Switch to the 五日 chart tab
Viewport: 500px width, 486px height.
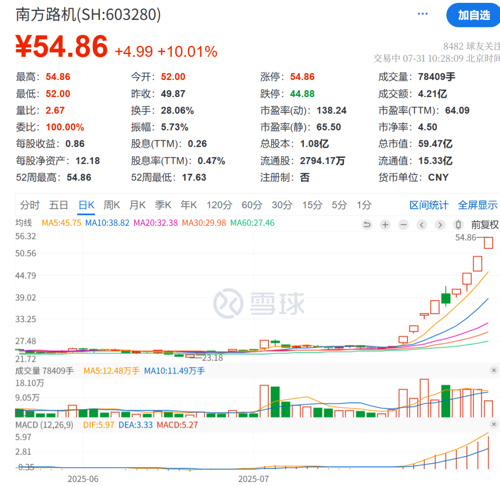pyautogui.click(x=59, y=205)
